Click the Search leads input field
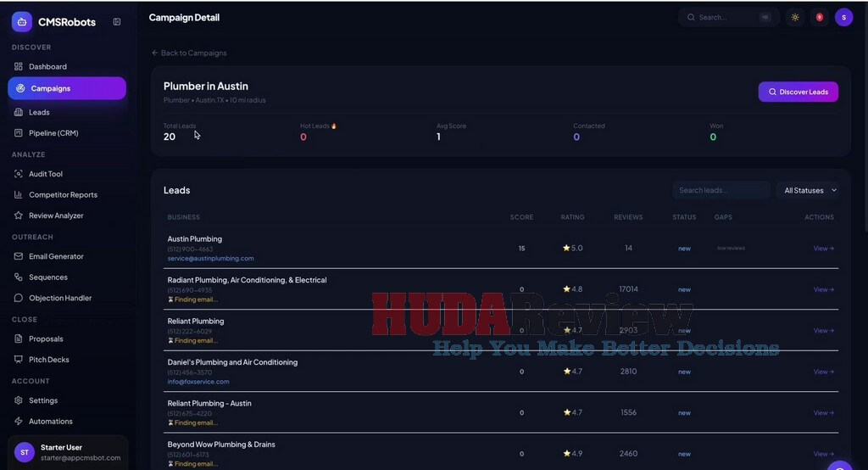 pyautogui.click(x=721, y=190)
